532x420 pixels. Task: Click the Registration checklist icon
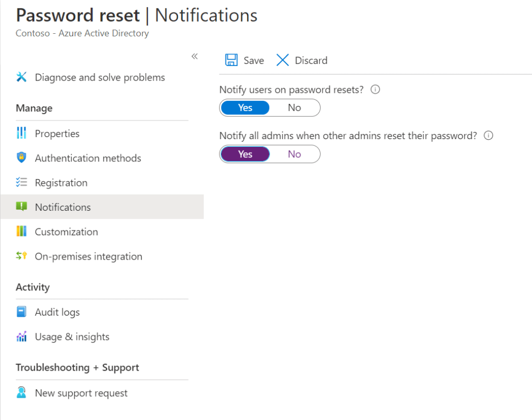21,183
